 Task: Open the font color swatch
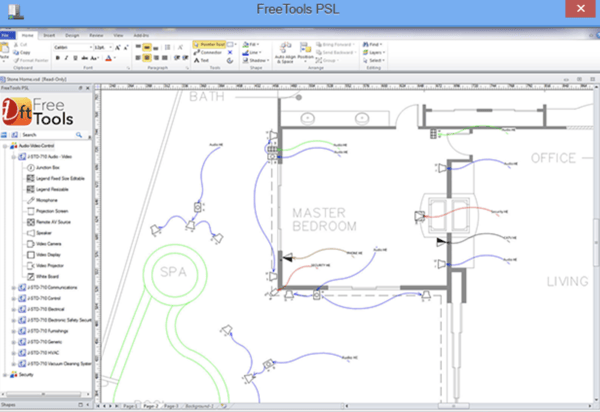pos(109,58)
